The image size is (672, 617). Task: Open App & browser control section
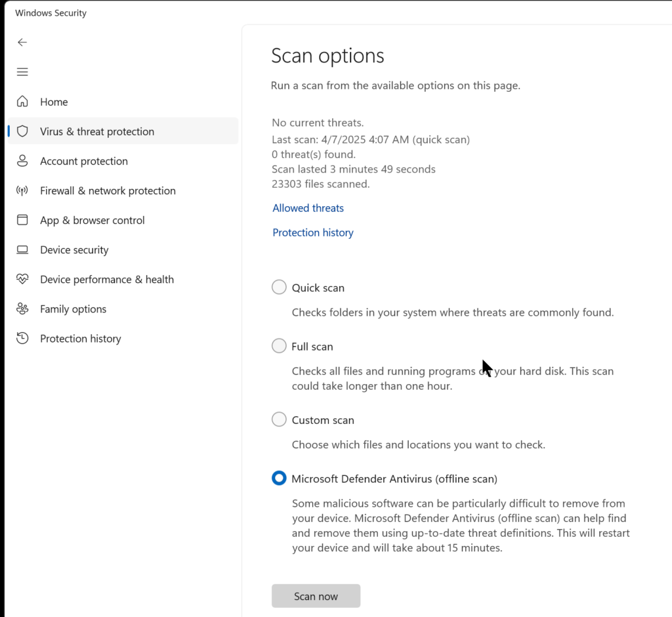point(123,220)
